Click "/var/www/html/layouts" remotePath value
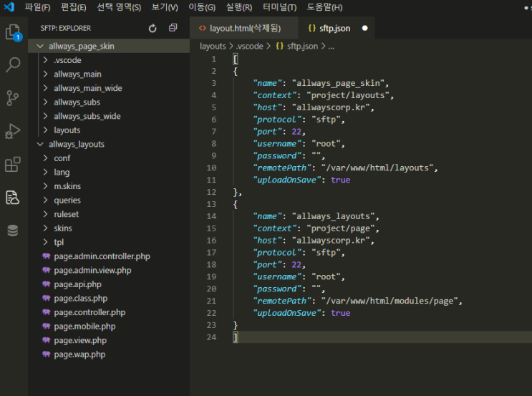Viewport: 532px width, 396px height. 379,168
